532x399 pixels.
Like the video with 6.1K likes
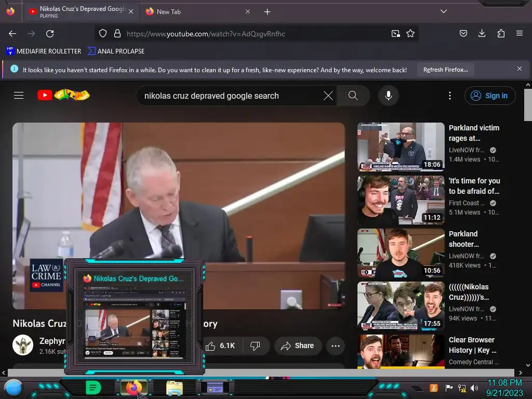220,345
